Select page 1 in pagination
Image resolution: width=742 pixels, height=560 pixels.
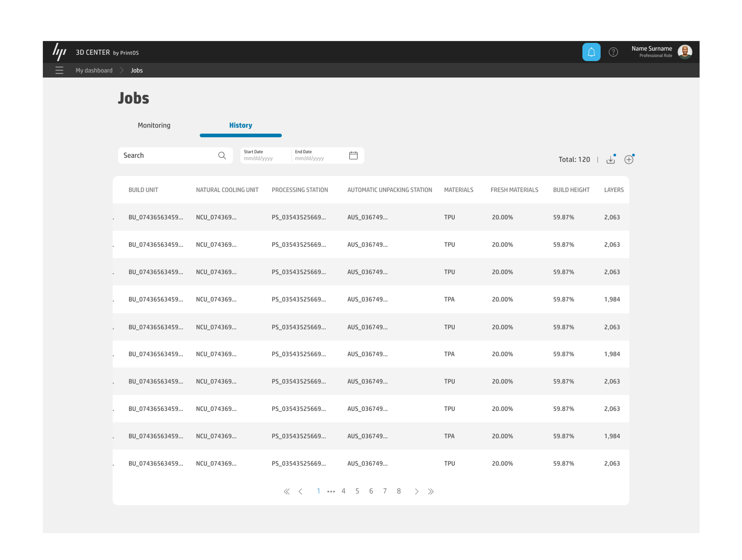coord(318,491)
